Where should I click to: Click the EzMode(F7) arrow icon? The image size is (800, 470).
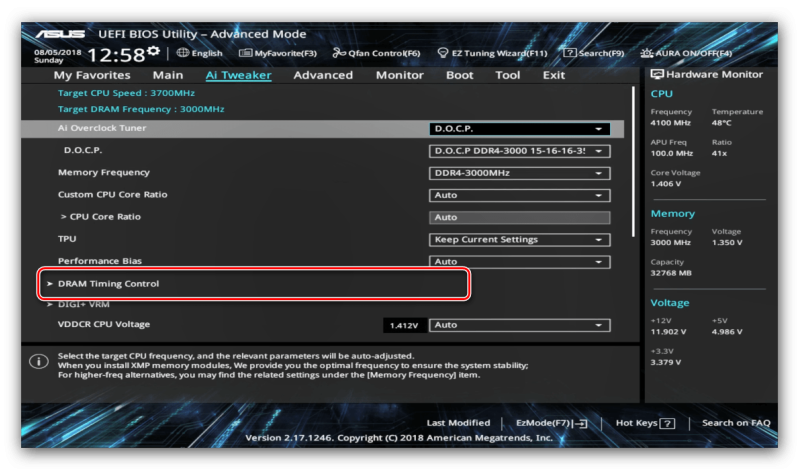(x=581, y=423)
